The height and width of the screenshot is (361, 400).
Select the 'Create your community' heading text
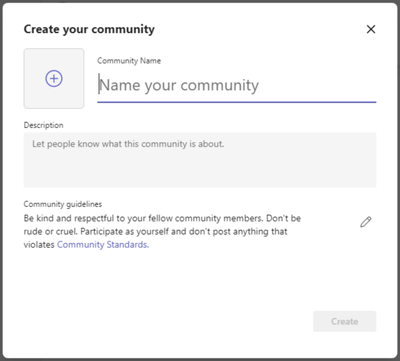89,29
